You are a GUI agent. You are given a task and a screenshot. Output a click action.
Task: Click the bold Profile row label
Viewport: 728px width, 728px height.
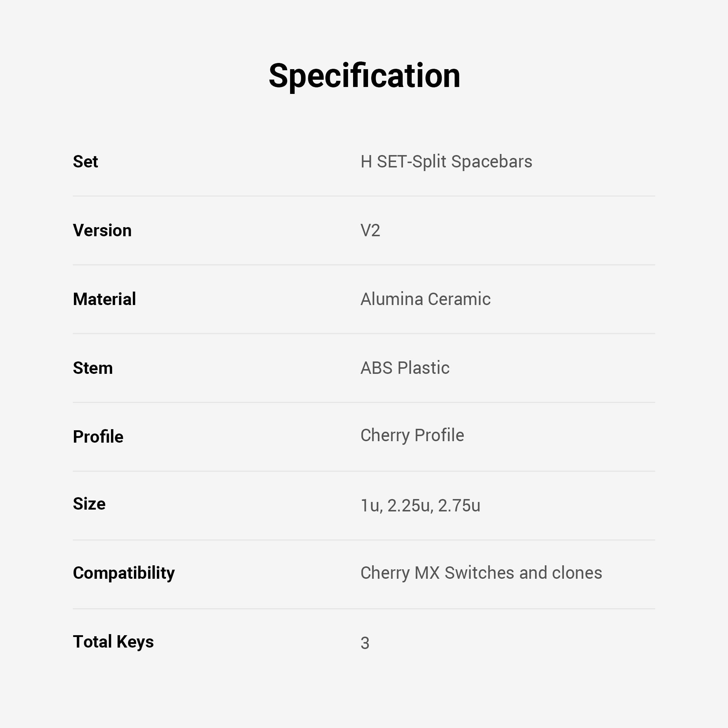coord(98,437)
